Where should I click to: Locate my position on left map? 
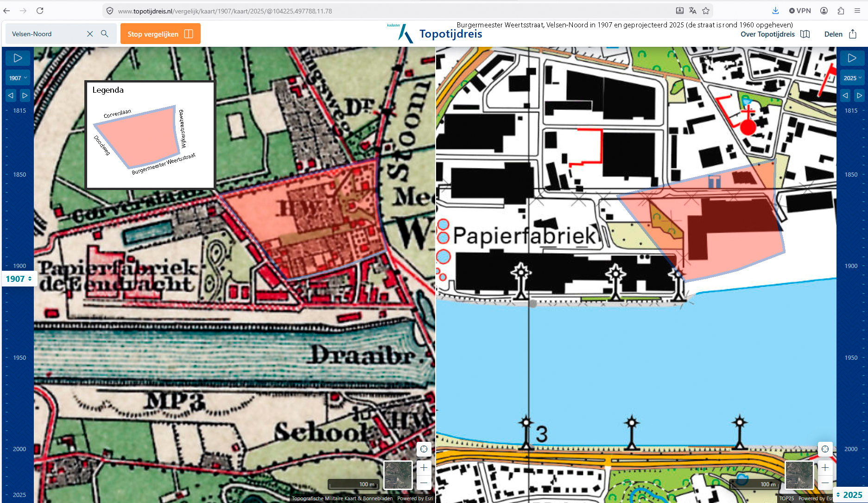pos(424,449)
